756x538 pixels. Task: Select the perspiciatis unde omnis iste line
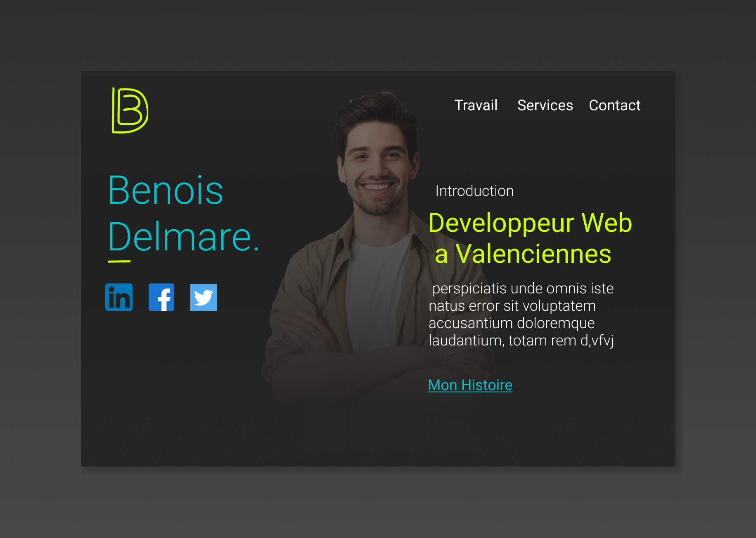[523, 288]
